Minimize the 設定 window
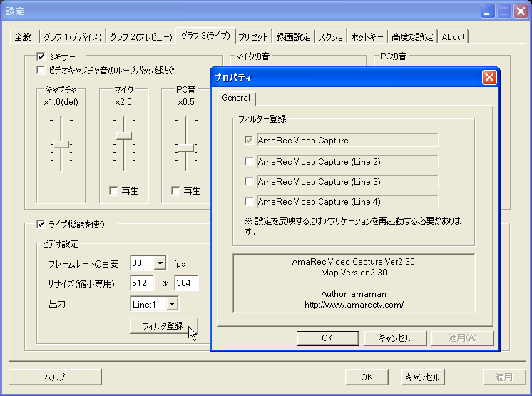532x396 pixels. 488,11
